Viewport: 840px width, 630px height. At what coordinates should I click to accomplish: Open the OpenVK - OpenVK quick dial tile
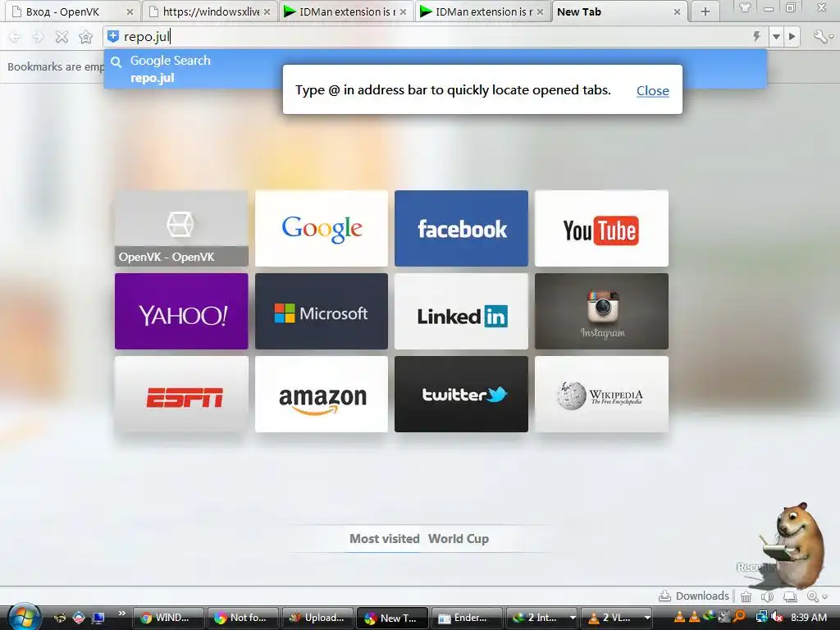point(181,229)
